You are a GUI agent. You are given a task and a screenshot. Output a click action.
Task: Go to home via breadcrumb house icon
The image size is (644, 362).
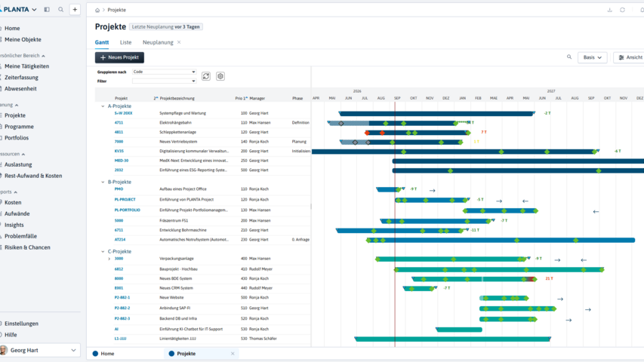[97, 11]
